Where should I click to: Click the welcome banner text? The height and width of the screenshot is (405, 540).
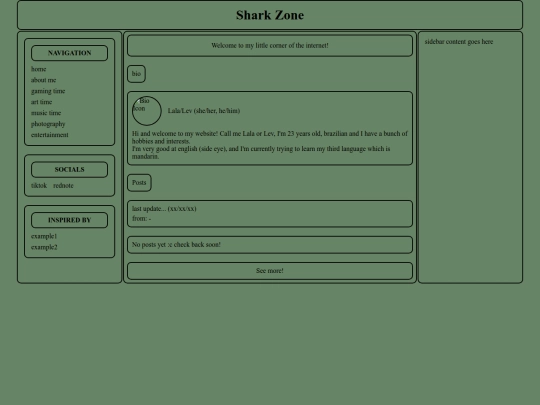[x=270, y=45]
